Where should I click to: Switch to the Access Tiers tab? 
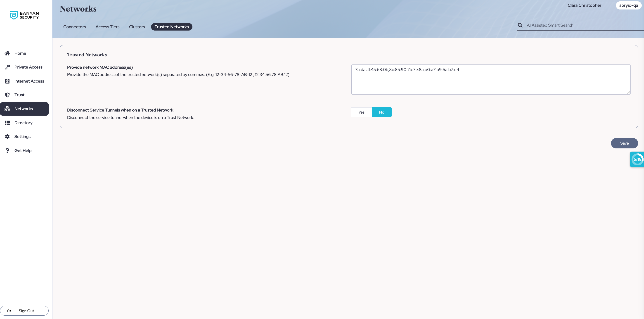click(x=107, y=27)
